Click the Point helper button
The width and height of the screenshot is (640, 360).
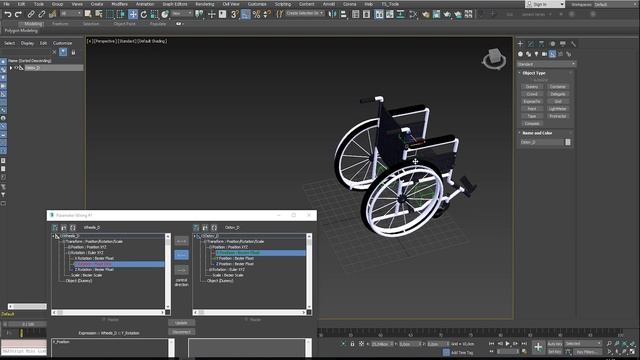531,109
